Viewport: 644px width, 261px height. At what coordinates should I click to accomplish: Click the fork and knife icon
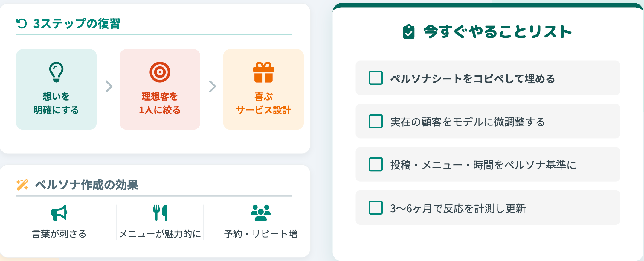[x=160, y=213]
